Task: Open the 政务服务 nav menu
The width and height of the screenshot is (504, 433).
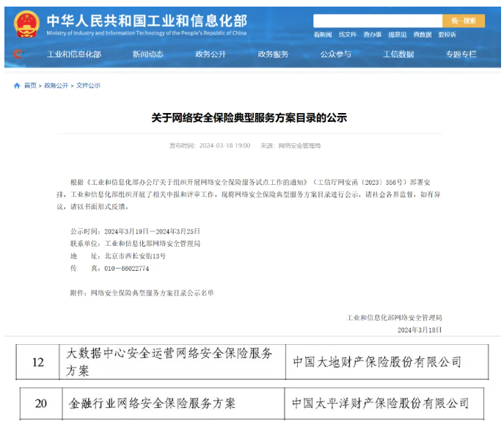Action: point(273,54)
